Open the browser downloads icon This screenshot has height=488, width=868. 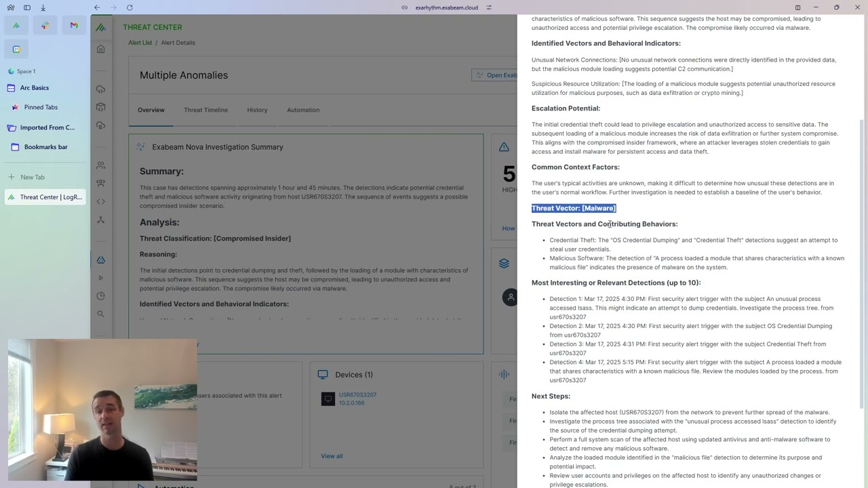click(43, 7)
